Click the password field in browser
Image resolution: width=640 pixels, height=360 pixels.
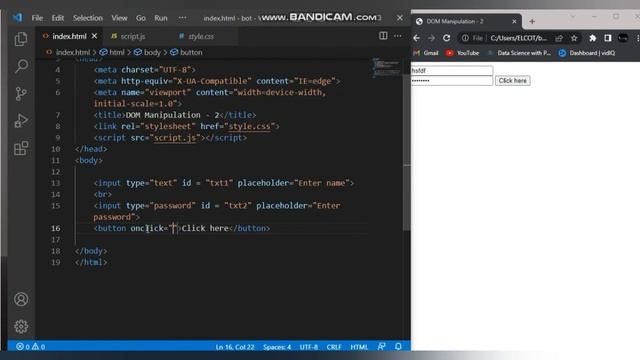(x=452, y=81)
